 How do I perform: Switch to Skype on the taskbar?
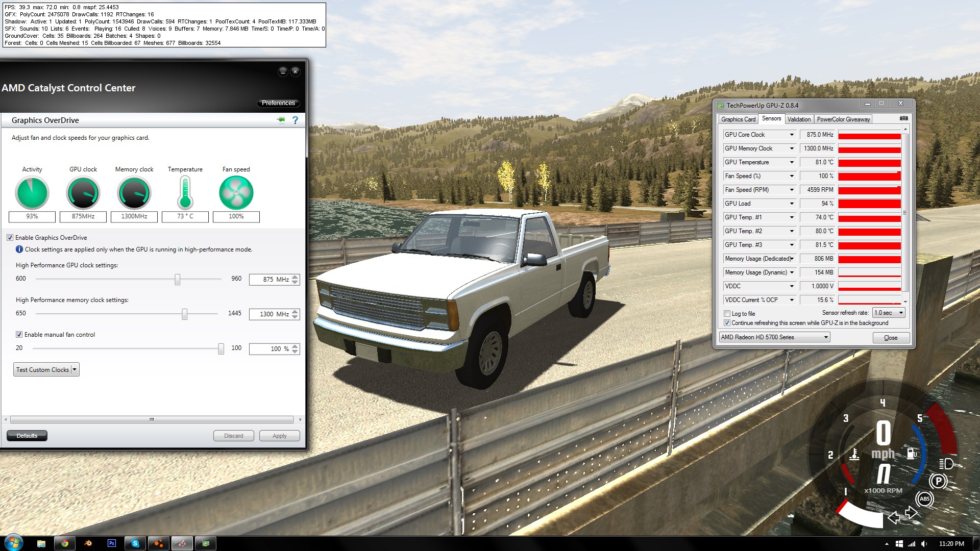tap(135, 543)
